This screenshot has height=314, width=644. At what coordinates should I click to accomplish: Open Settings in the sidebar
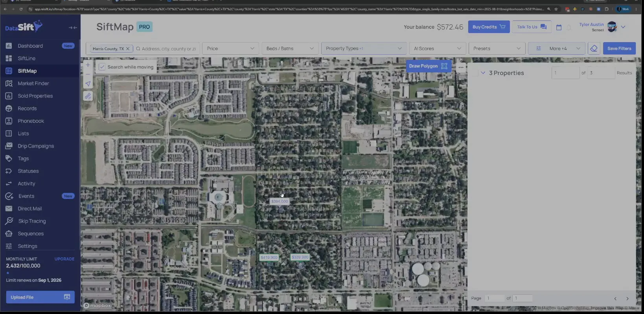coord(28,246)
